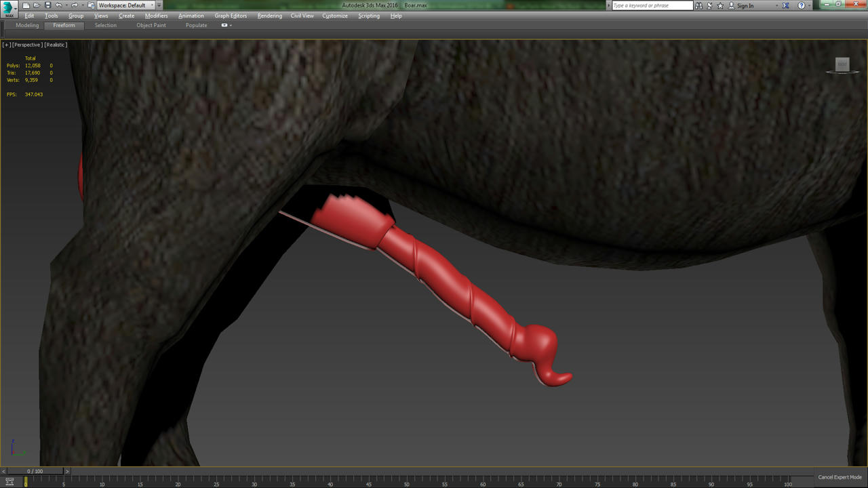Click the keyword search input field
Screen dimensions: 868x488
click(652, 5)
